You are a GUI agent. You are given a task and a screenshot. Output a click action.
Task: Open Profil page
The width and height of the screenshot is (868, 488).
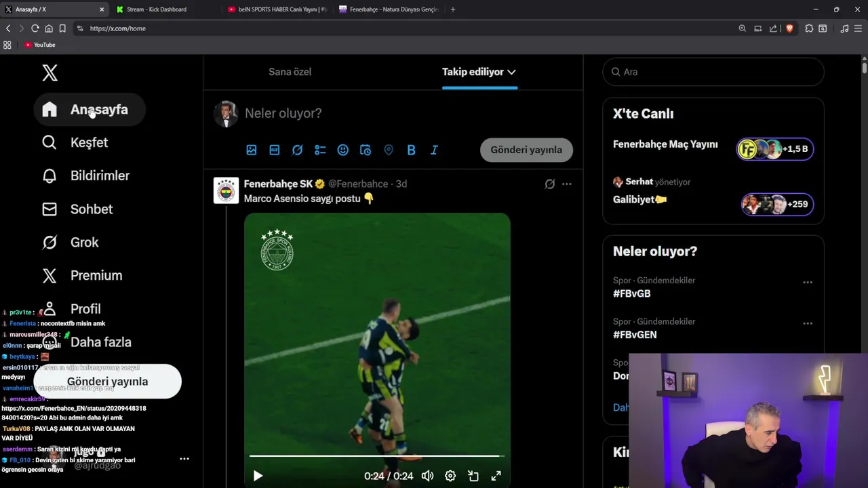(71, 308)
